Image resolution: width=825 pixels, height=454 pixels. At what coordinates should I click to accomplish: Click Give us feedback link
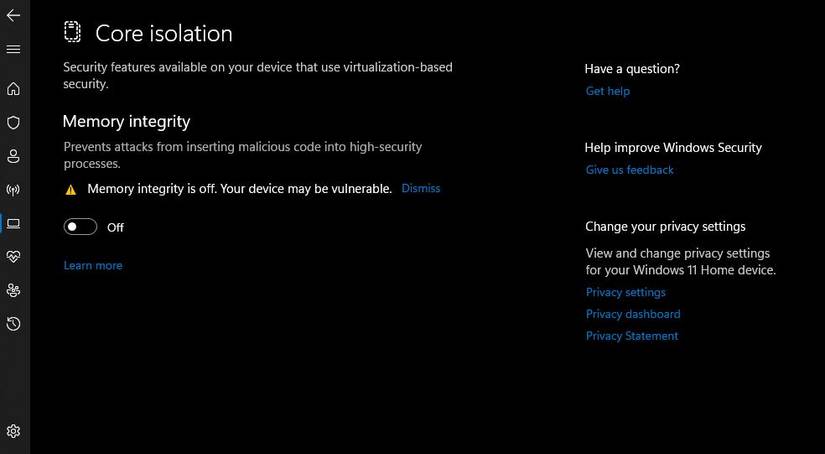tap(629, 170)
